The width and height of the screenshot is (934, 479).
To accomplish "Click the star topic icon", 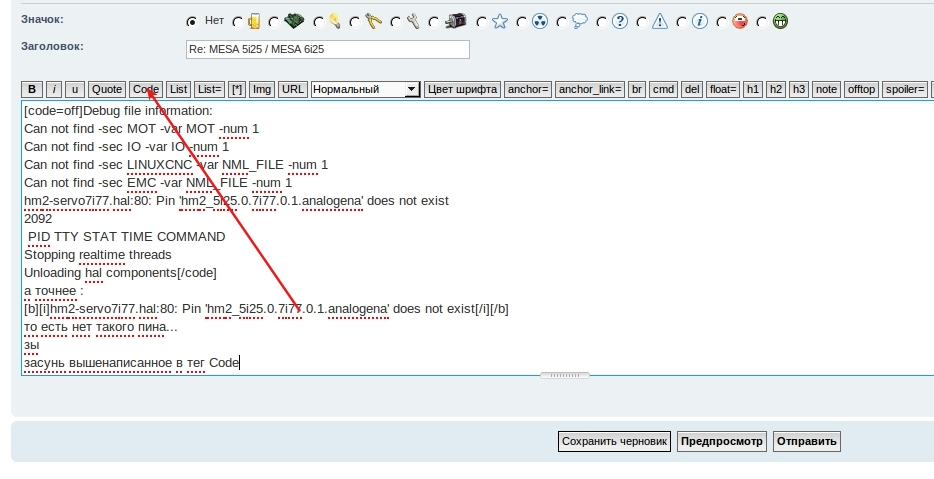I will [x=500, y=21].
